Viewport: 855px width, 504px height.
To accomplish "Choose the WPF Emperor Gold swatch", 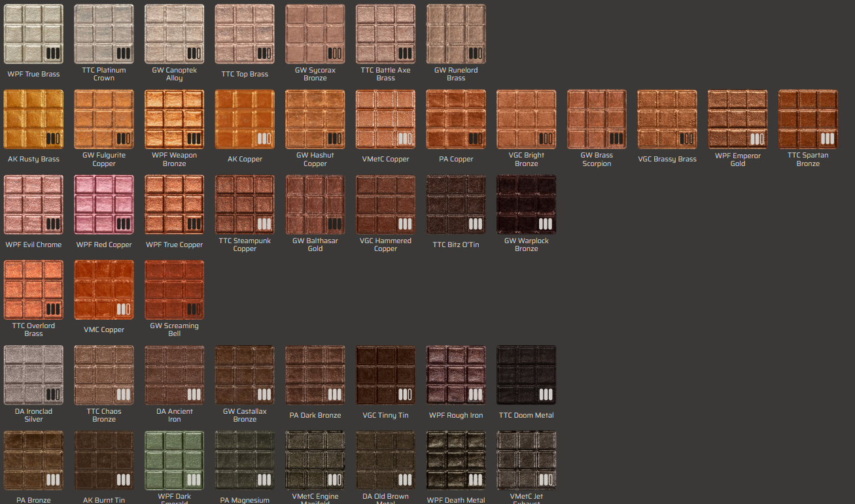I will click(738, 120).
